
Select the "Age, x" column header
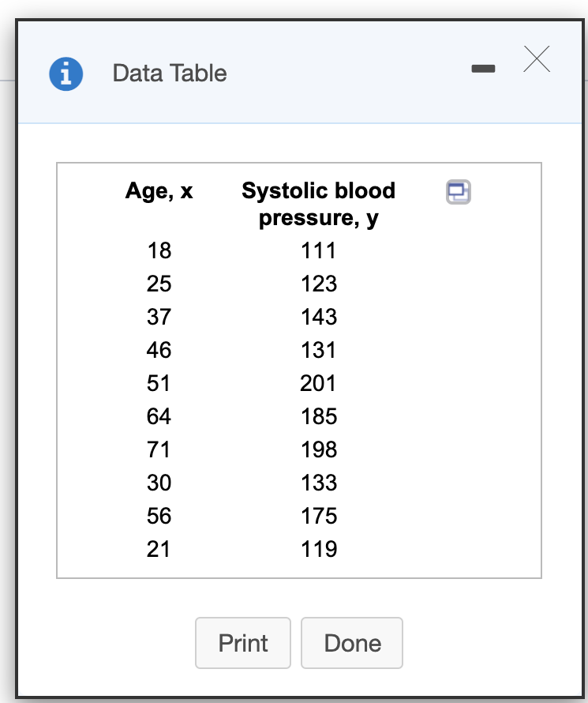click(x=159, y=191)
